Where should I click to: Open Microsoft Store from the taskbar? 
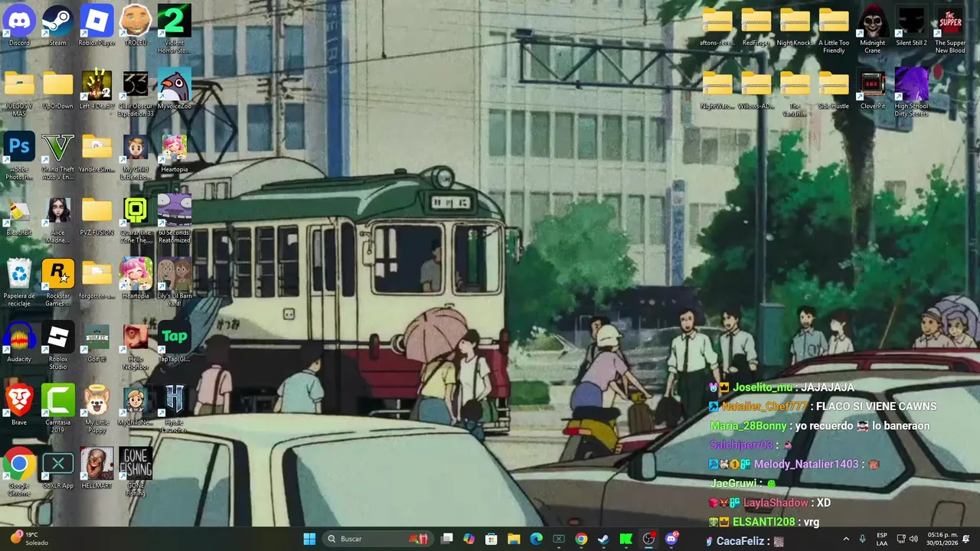492,539
